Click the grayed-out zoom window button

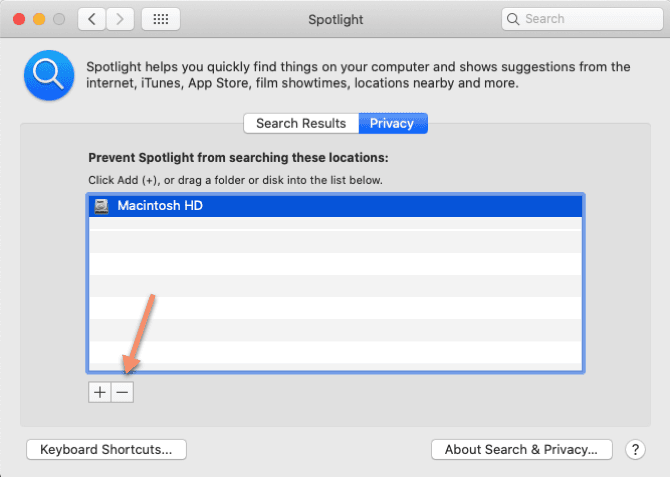[x=59, y=19]
